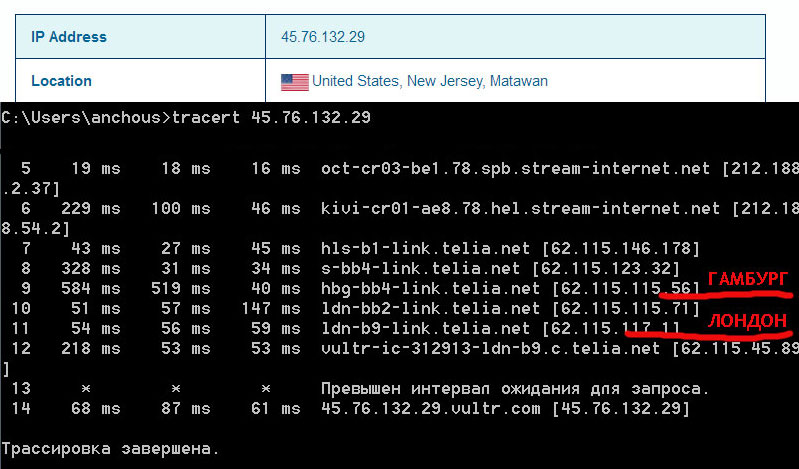Click the hbg-bb4-link.telia.net hostname

click(430, 288)
